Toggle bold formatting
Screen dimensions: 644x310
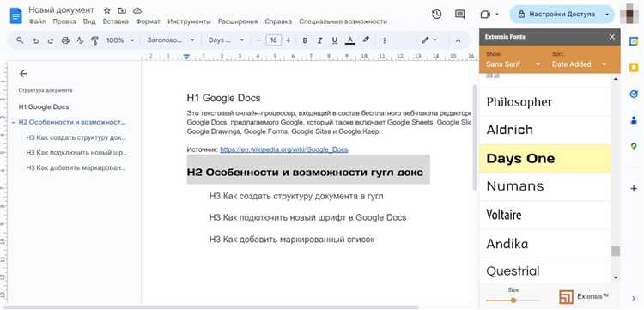[x=305, y=40]
